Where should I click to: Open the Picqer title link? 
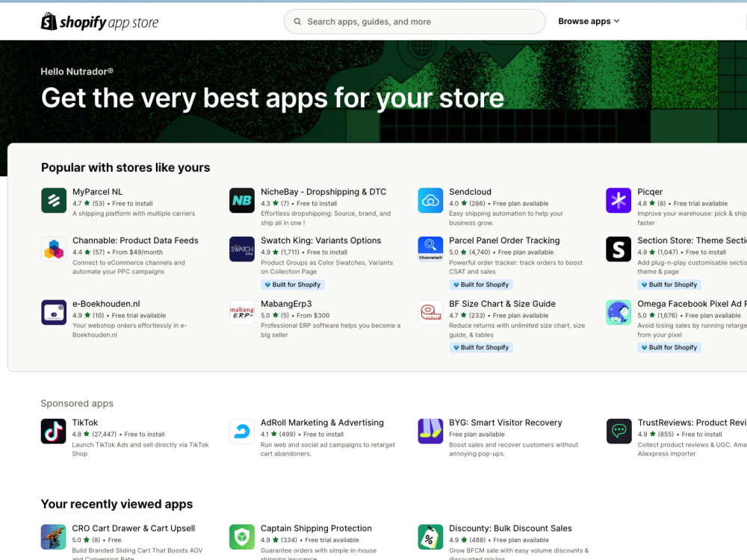[x=650, y=192]
